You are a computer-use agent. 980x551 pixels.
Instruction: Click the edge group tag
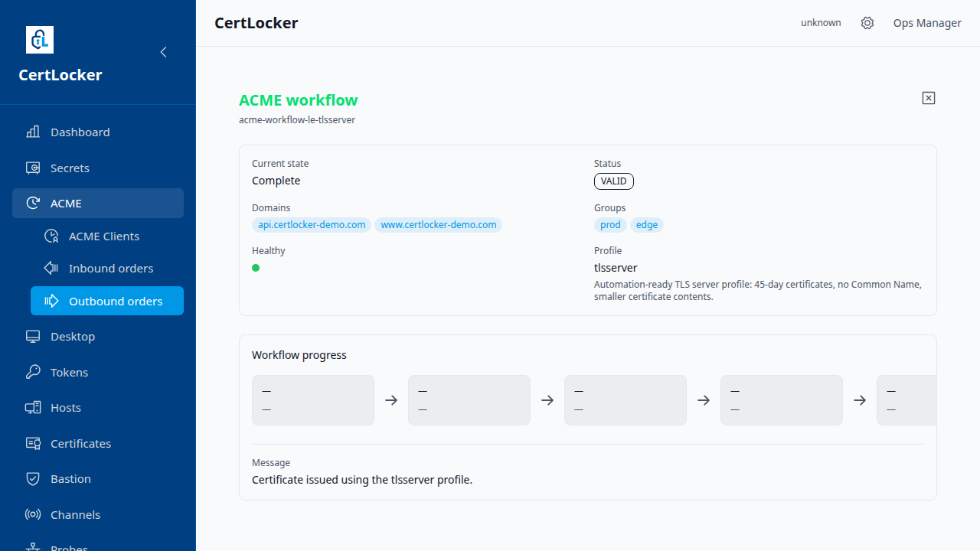tap(647, 225)
